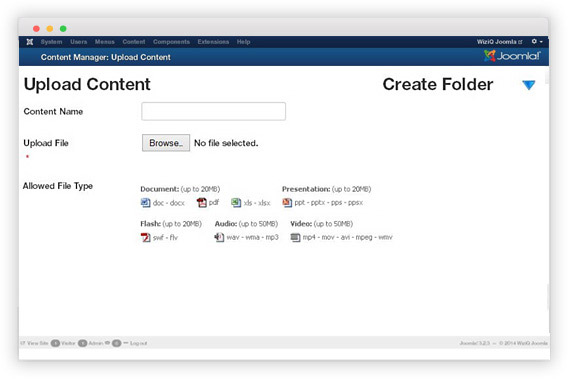568x379 pixels.
Task: Open the WiziQ Joomla site link
Action: click(500, 42)
